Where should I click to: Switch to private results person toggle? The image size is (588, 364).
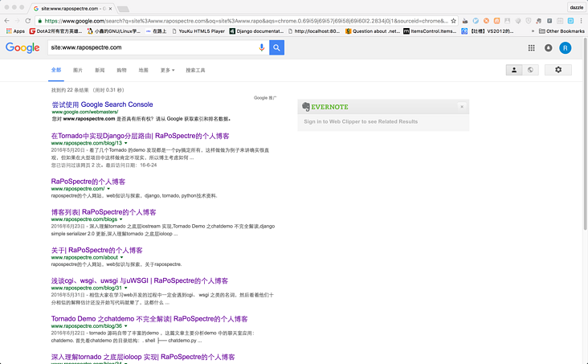pyautogui.click(x=514, y=70)
